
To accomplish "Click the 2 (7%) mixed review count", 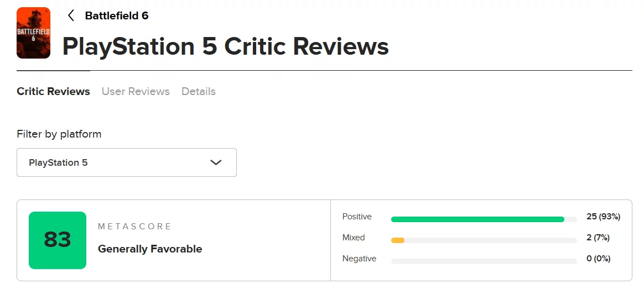I will tap(598, 238).
